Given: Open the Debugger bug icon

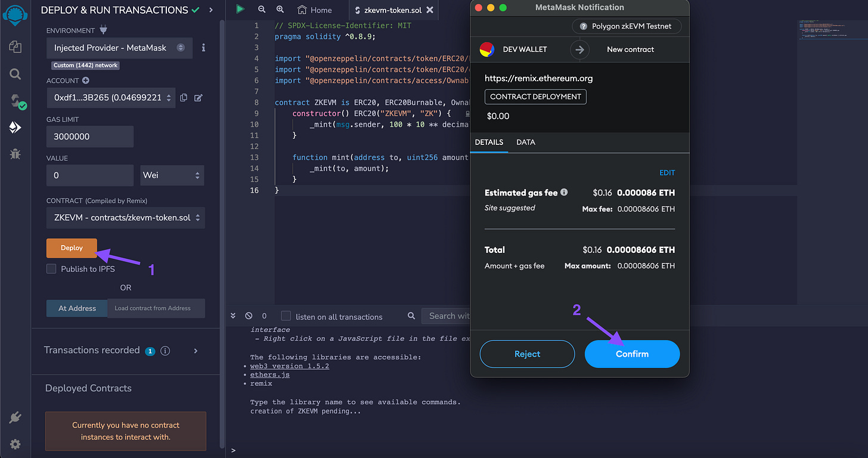Looking at the screenshot, I should pyautogui.click(x=15, y=154).
